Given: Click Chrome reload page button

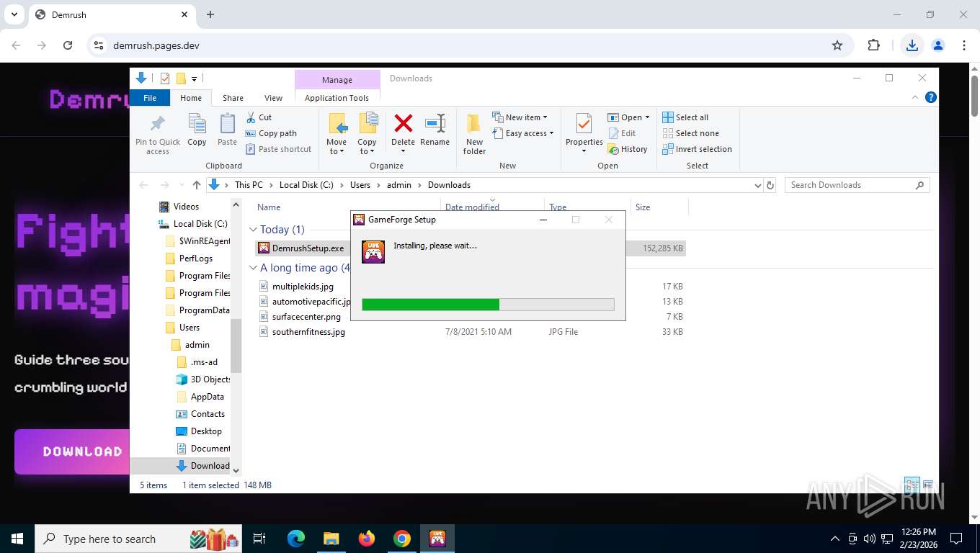Looking at the screenshot, I should pyautogui.click(x=68, y=45).
